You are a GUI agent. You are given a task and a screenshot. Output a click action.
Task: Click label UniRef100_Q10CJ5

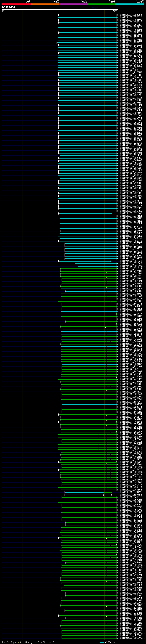[131, 65]
